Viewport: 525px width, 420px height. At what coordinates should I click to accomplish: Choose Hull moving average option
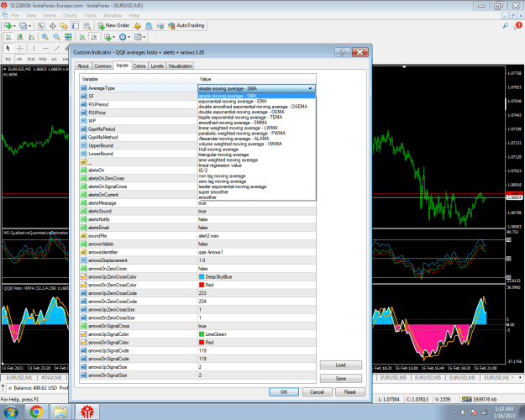tap(218, 150)
